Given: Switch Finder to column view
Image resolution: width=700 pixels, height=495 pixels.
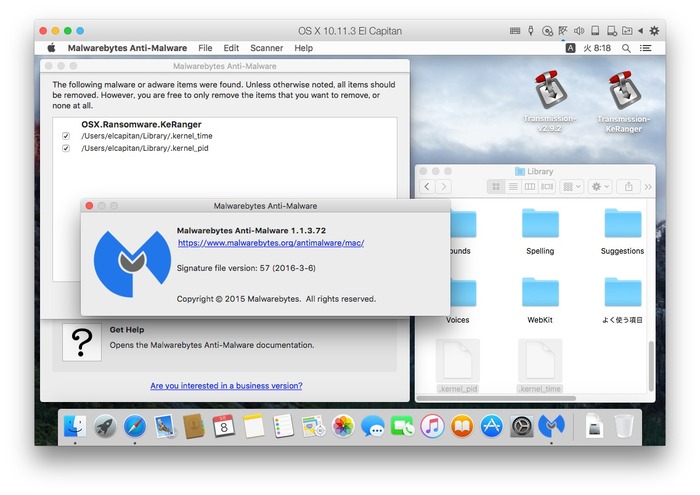Looking at the screenshot, I should tap(530, 186).
